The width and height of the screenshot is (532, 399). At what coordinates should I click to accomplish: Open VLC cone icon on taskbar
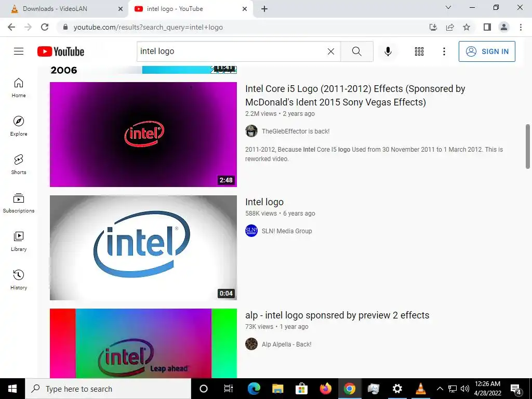[x=421, y=389]
